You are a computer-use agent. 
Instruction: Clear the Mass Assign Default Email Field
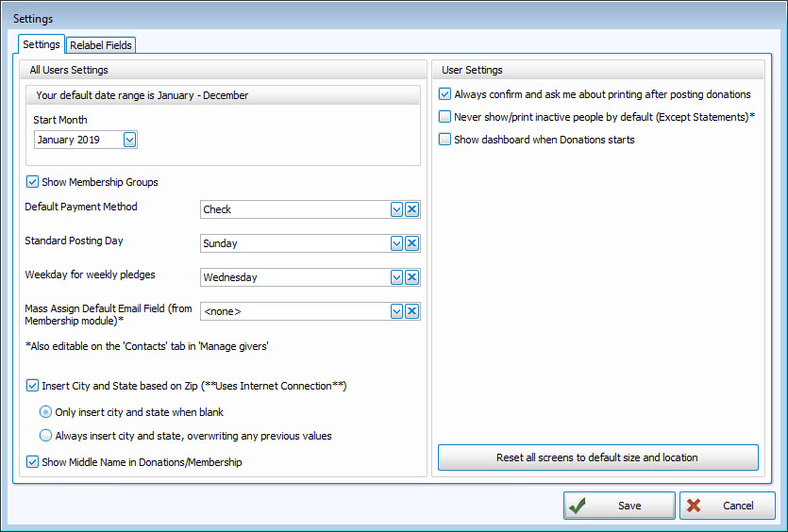point(411,311)
